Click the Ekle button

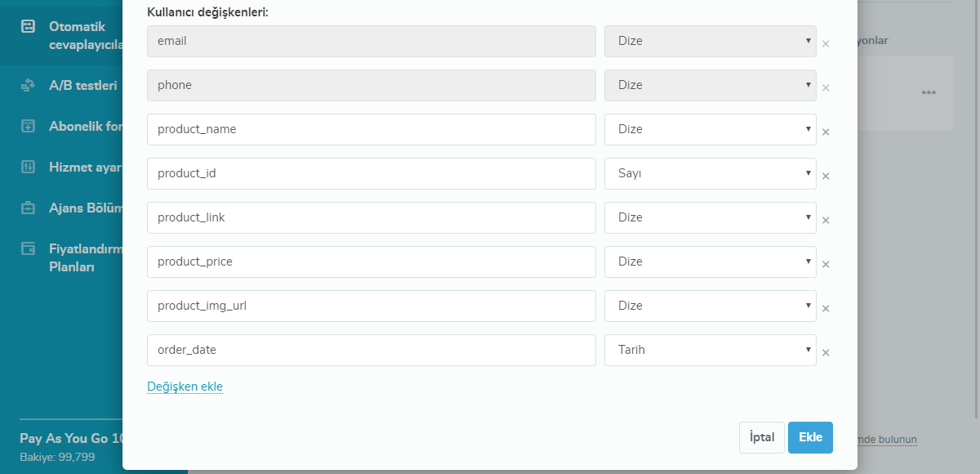810,437
